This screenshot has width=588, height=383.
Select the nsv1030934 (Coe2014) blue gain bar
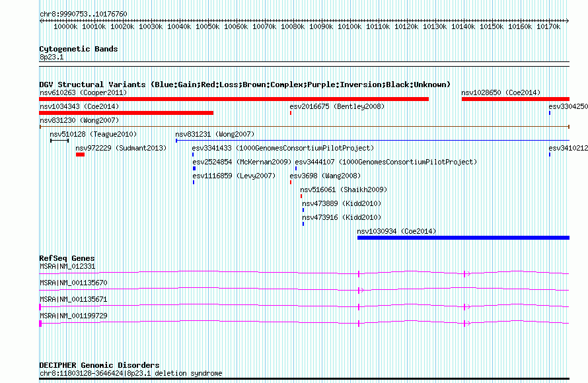(463, 238)
